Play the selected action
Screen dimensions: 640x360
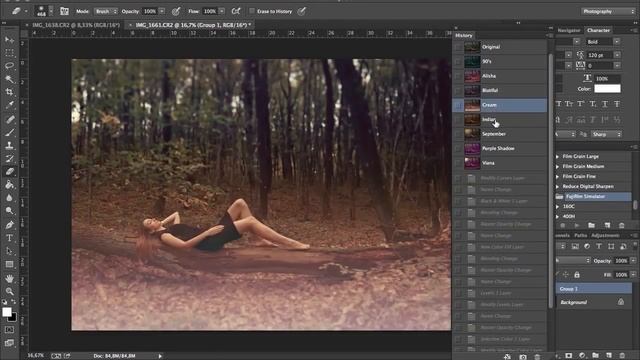(576, 225)
